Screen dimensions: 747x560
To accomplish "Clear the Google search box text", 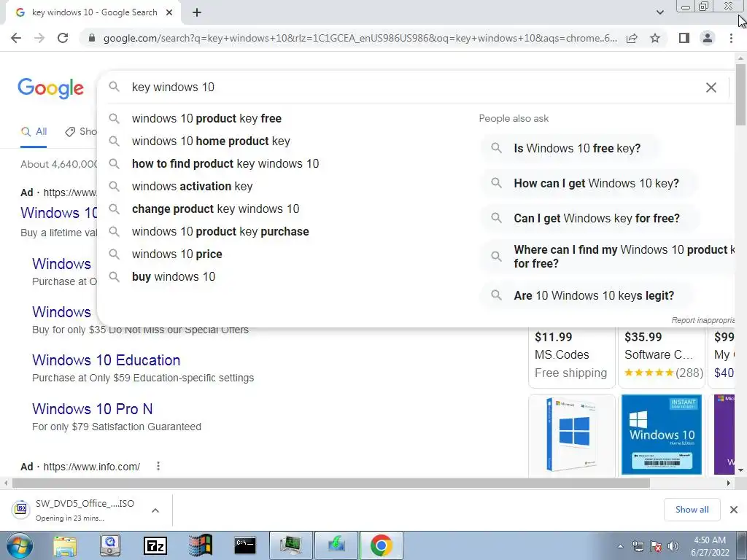I will 711,87.
